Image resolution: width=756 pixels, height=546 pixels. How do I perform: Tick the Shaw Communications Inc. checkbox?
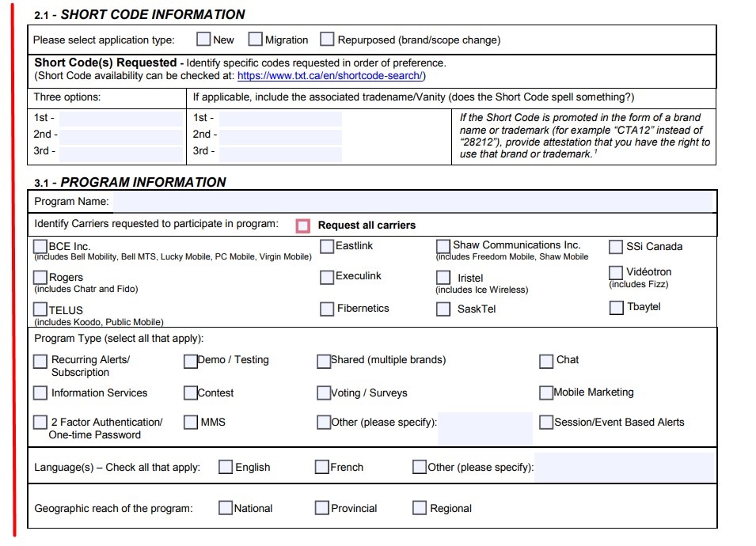coord(443,246)
